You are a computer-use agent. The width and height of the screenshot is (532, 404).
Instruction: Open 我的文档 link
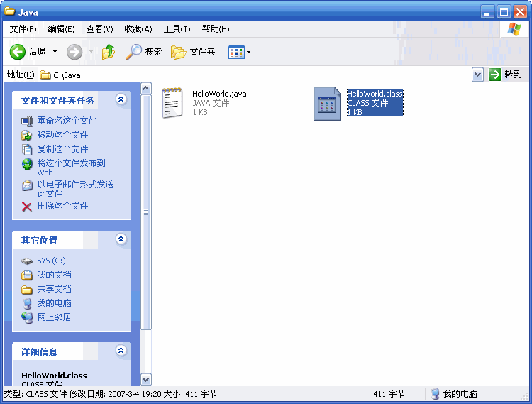click(55, 275)
